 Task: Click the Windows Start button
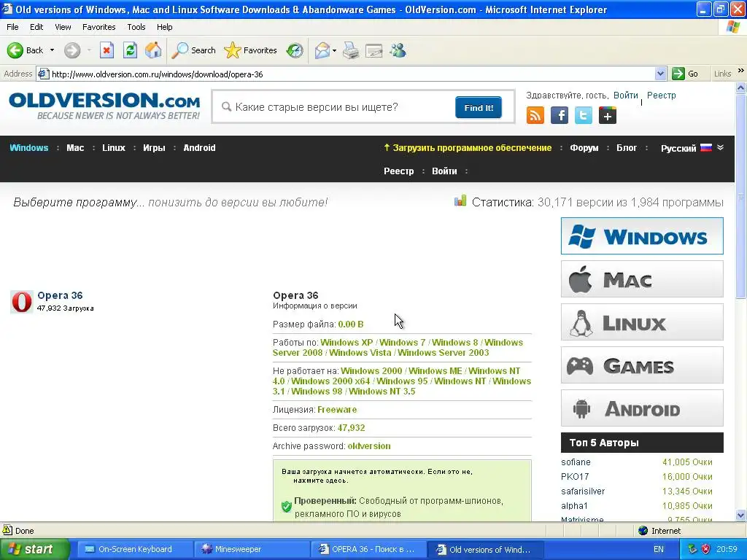tap(34, 549)
